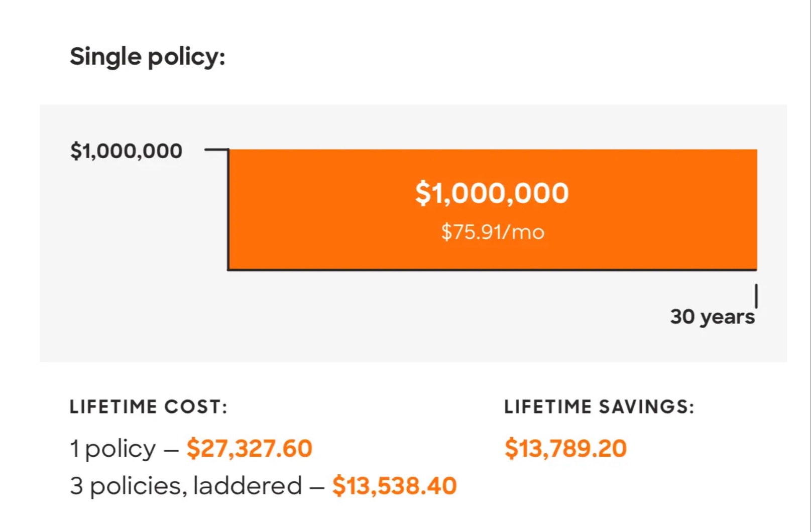Click the $1,000,000 y-axis label

point(126,151)
